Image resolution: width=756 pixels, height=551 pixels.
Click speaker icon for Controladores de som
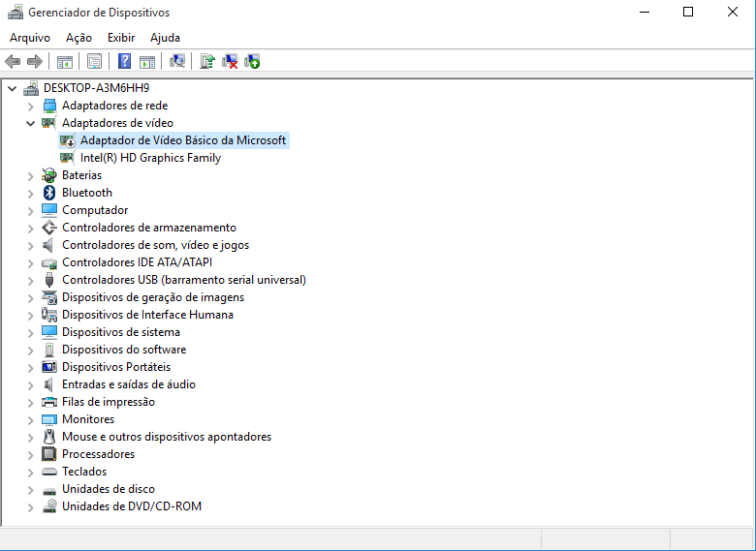(x=48, y=245)
